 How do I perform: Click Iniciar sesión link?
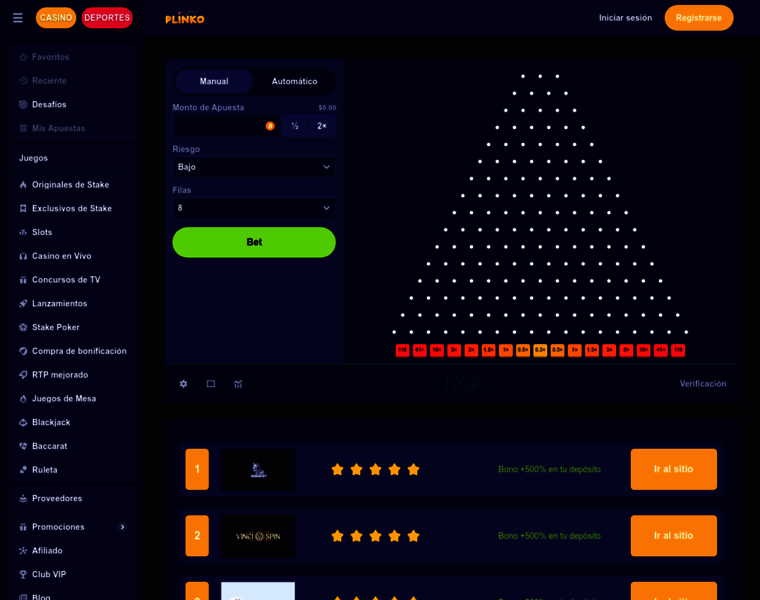(625, 18)
